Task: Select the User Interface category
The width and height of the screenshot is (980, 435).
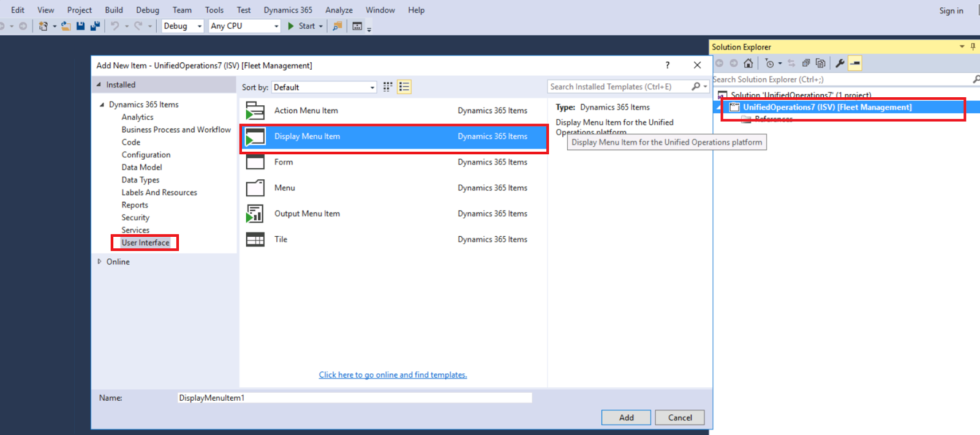Action: (145, 243)
